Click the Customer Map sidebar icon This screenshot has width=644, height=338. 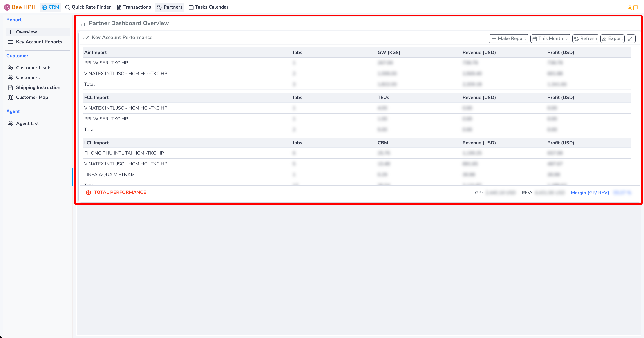pyautogui.click(x=11, y=97)
